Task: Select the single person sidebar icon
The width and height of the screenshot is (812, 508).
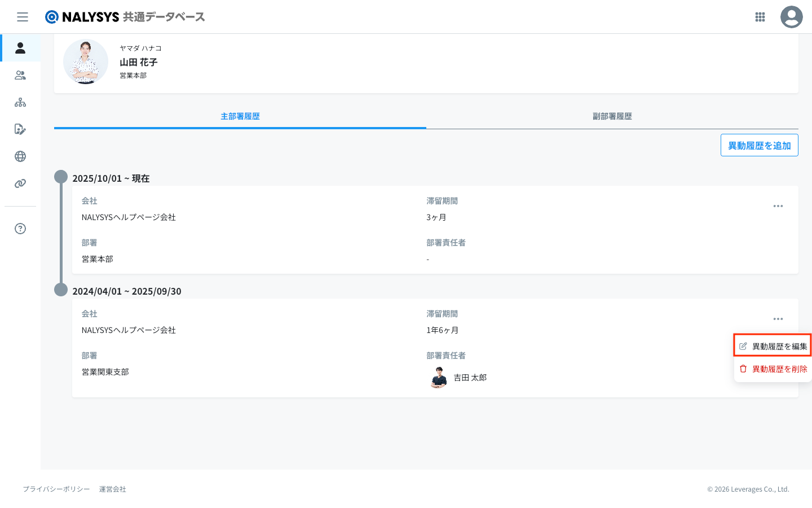Action: [x=20, y=48]
